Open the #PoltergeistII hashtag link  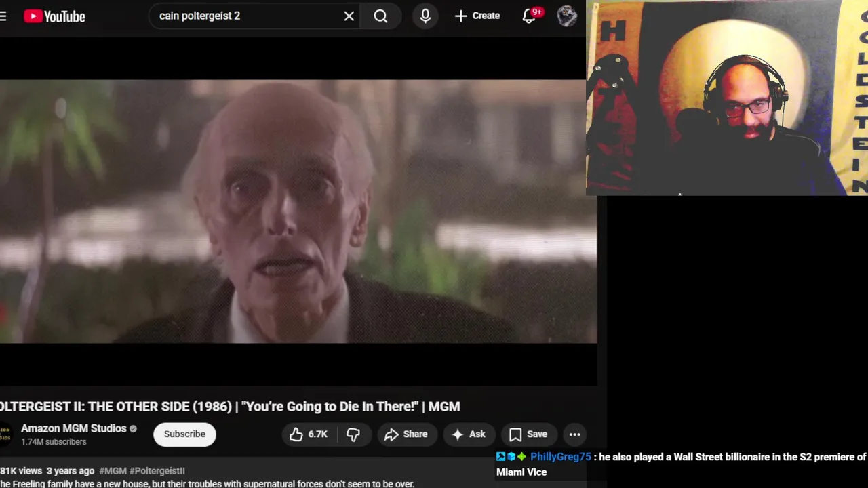tap(157, 470)
